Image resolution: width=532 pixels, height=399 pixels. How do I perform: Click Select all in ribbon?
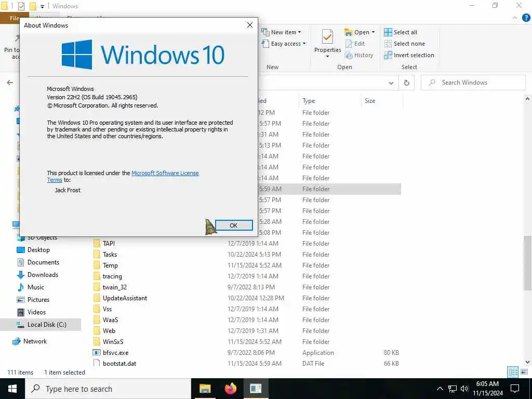(x=401, y=32)
